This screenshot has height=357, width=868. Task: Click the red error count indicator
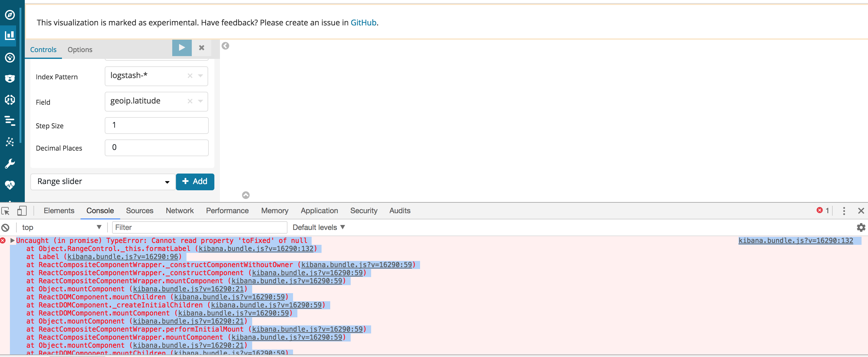click(x=822, y=211)
